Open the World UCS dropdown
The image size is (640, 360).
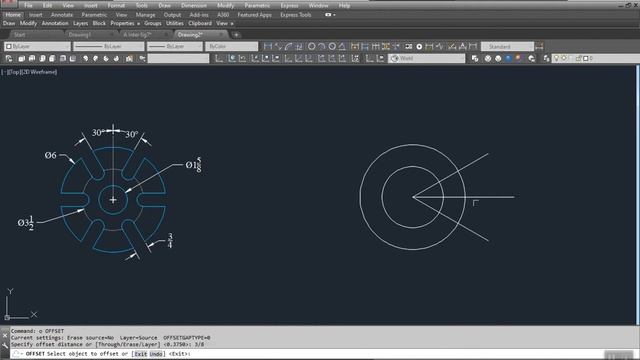427,58
